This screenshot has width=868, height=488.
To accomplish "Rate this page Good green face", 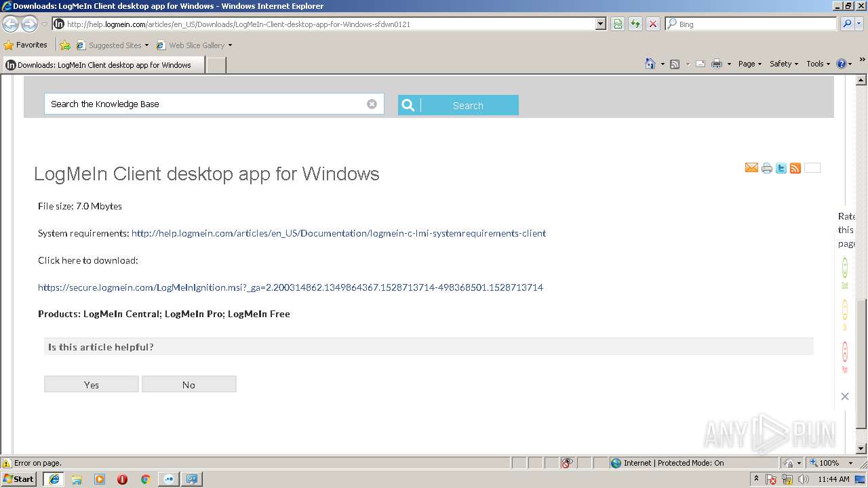I will 845,268.
